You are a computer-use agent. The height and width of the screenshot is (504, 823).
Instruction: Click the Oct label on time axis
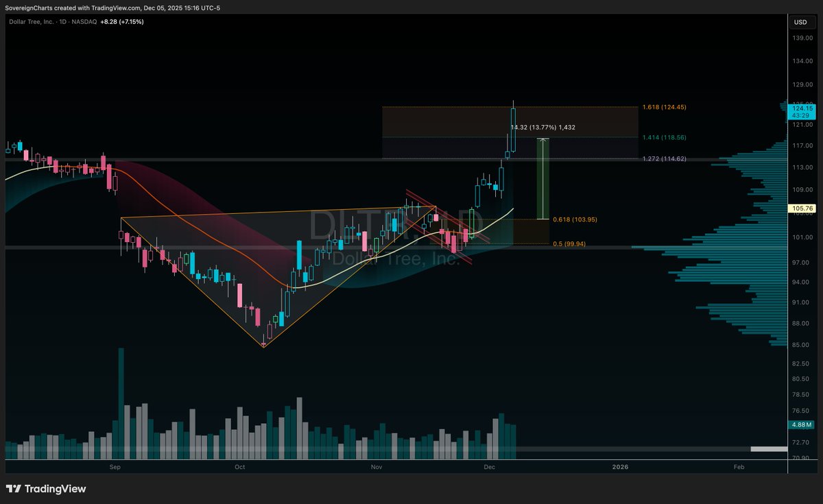239,467
